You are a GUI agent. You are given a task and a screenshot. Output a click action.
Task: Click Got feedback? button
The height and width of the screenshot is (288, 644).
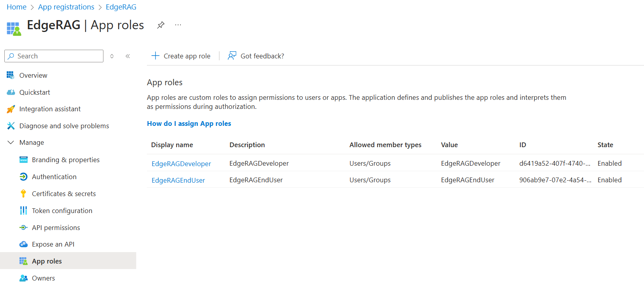pos(256,56)
